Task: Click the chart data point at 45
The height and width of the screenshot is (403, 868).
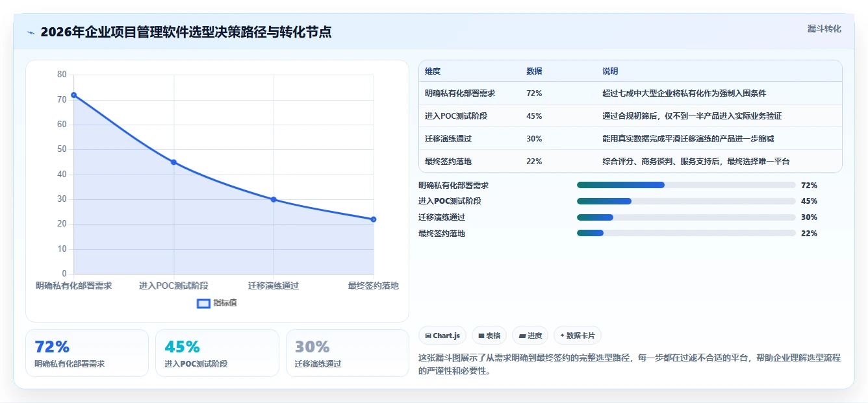Action: tap(173, 162)
